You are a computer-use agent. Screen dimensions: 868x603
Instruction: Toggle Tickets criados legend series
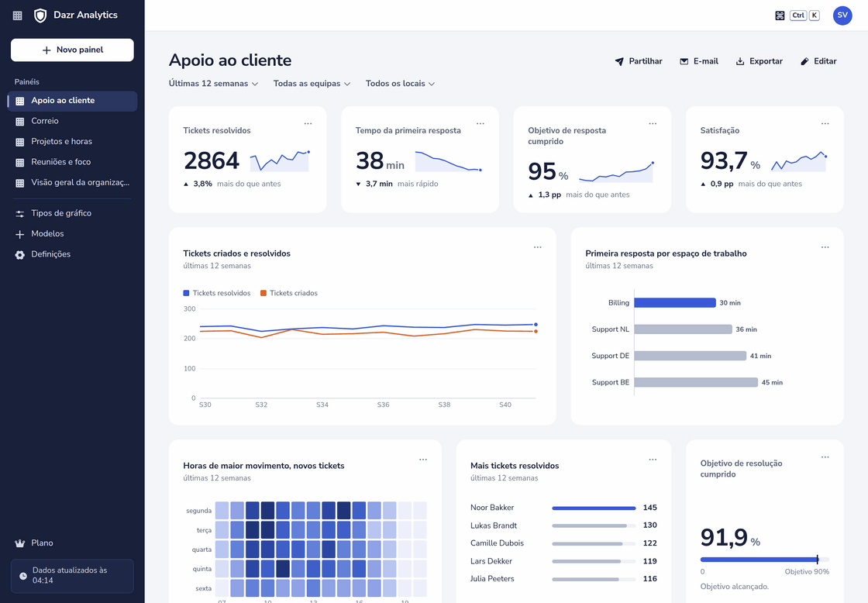[289, 294]
